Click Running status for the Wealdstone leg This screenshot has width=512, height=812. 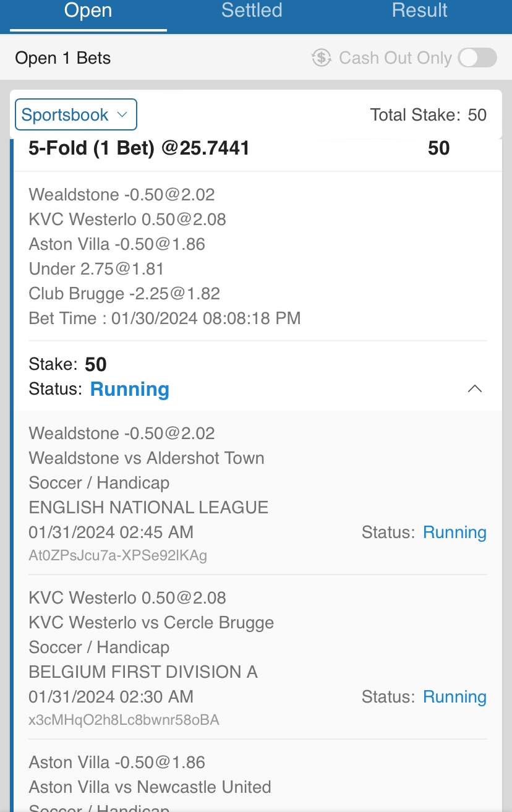click(x=454, y=532)
